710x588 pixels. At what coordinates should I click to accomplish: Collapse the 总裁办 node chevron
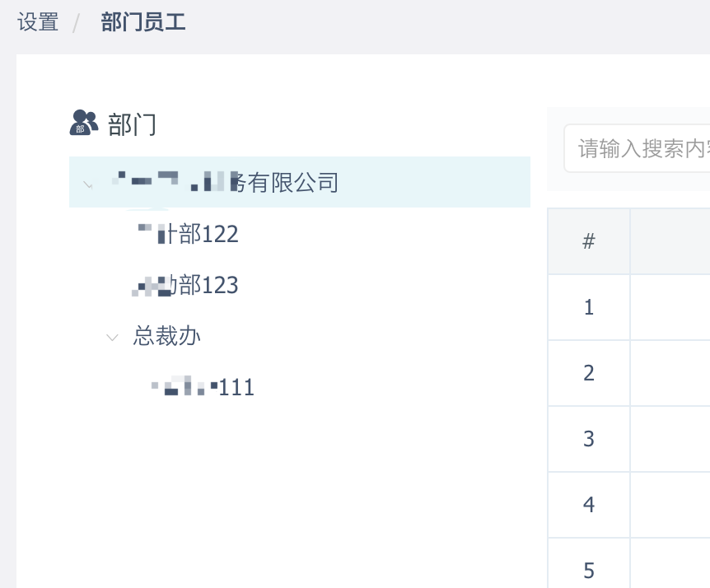pyautogui.click(x=112, y=338)
